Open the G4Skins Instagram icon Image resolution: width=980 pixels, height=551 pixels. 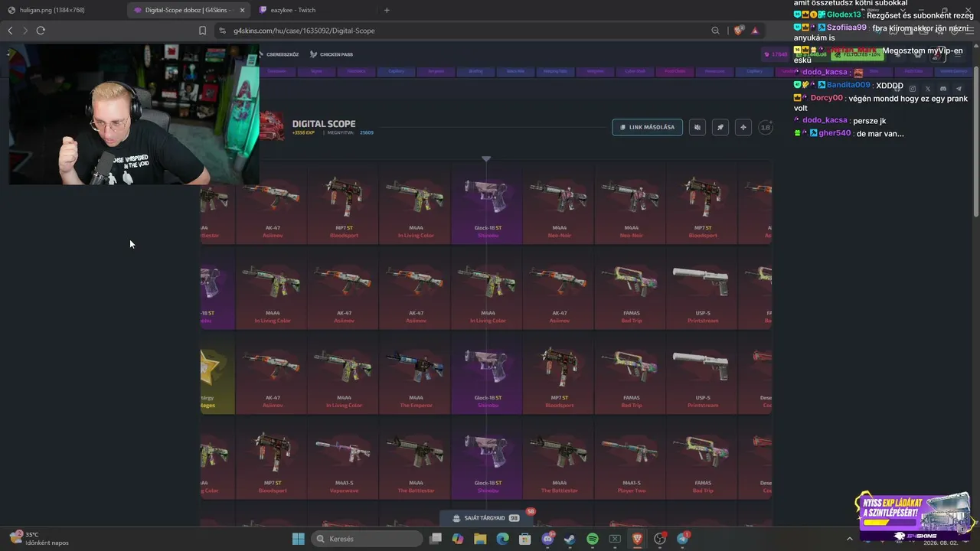[x=912, y=89]
